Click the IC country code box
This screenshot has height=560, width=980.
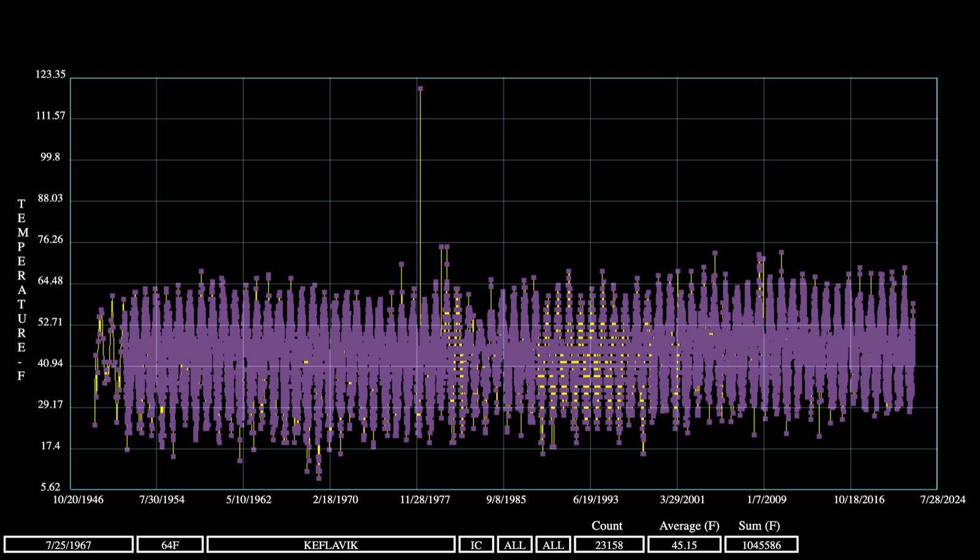coord(476,545)
